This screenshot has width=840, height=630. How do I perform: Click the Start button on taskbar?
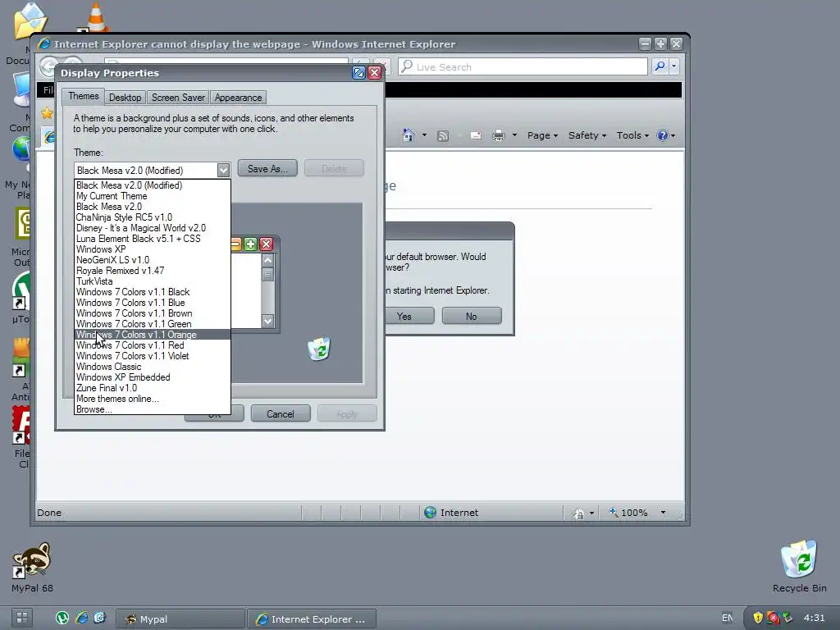coord(22,618)
